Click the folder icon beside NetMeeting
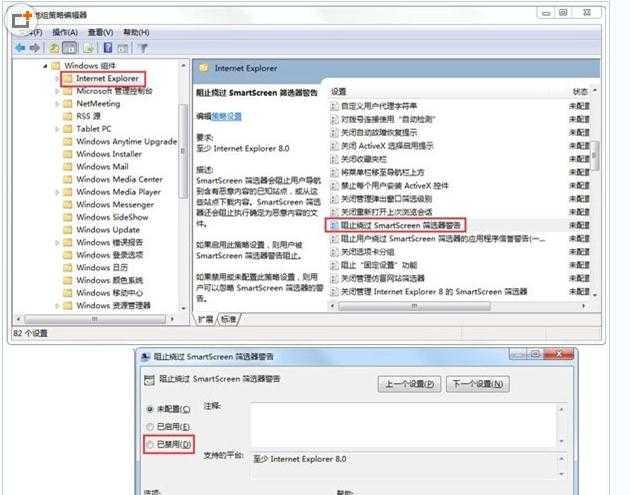630x495 pixels. tap(68, 104)
